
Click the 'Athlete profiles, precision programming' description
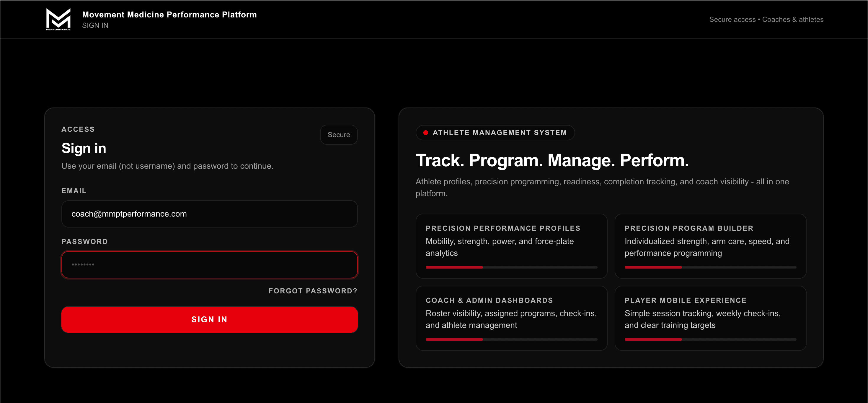coord(602,188)
